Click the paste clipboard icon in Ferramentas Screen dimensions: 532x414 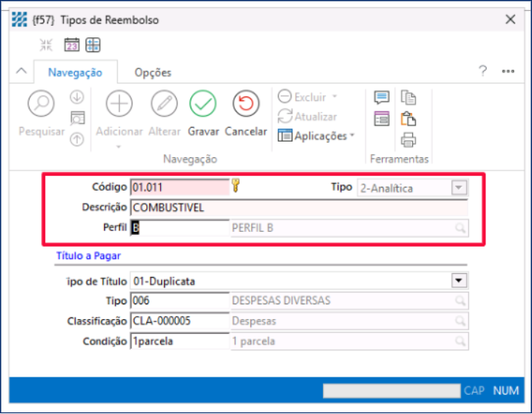(x=408, y=119)
